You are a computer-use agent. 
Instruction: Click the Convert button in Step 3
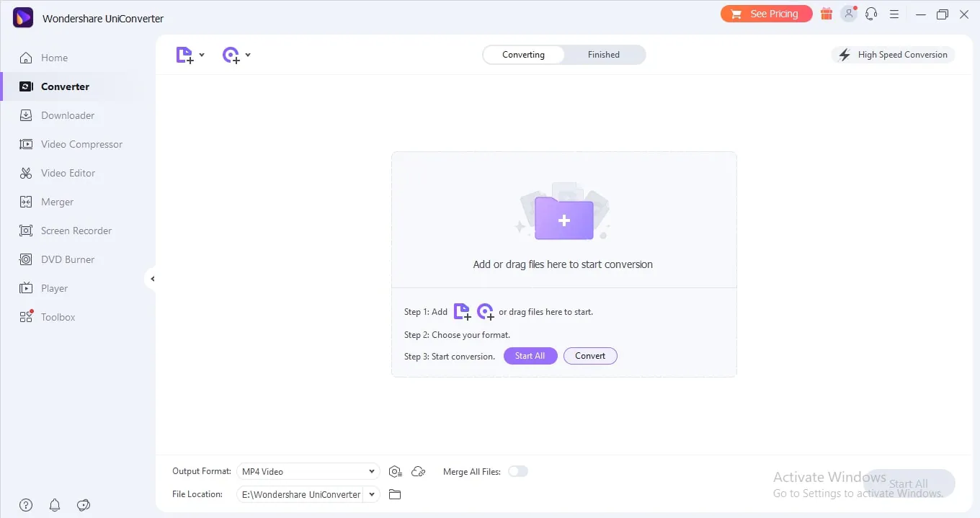(590, 356)
